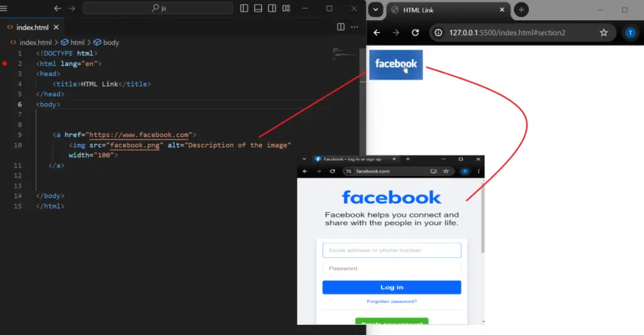644x335 pixels.
Task: Open a new tab in the main browser
Action: pyautogui.click(x=521, y=10)
